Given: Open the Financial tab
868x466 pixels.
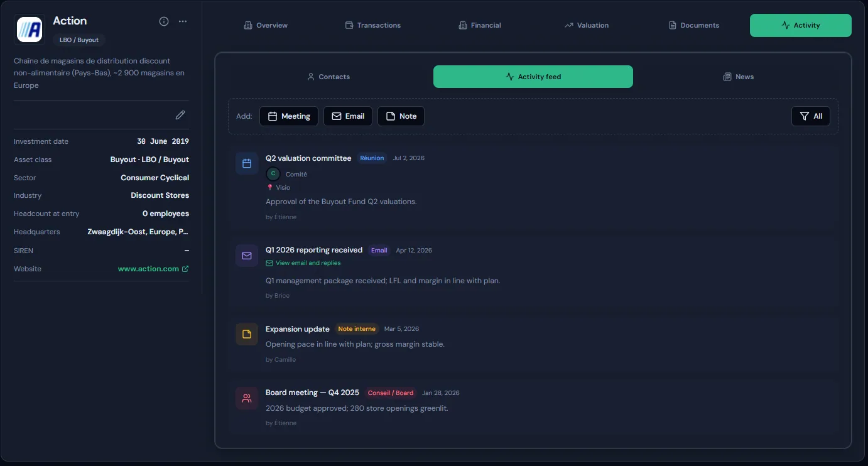Looking at the screenshot, I should tap(480, 25).
